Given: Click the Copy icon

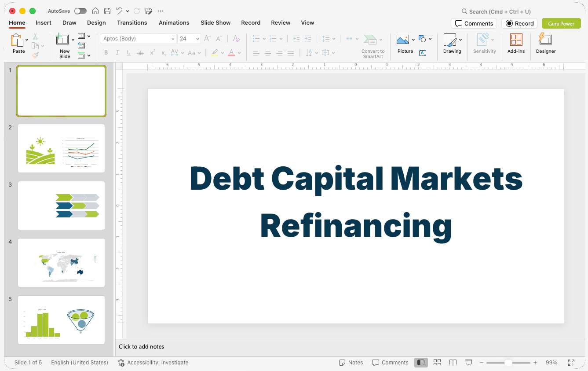Looking at the screenshot, I should (35, 46).
